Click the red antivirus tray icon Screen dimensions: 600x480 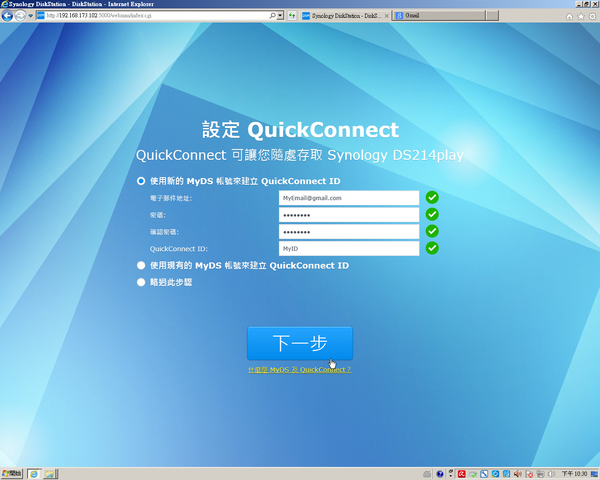[461, 474]
